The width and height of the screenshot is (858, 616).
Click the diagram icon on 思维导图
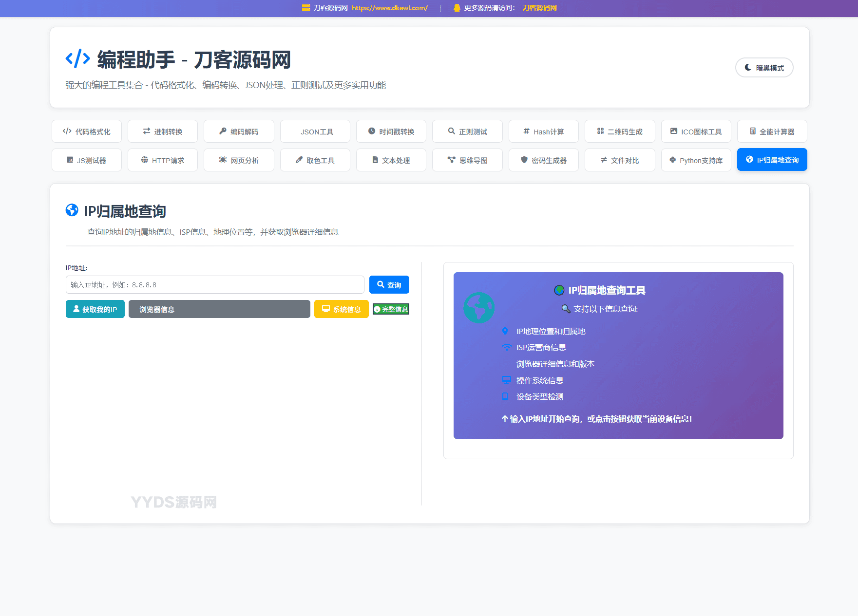(x=452, y=160)
